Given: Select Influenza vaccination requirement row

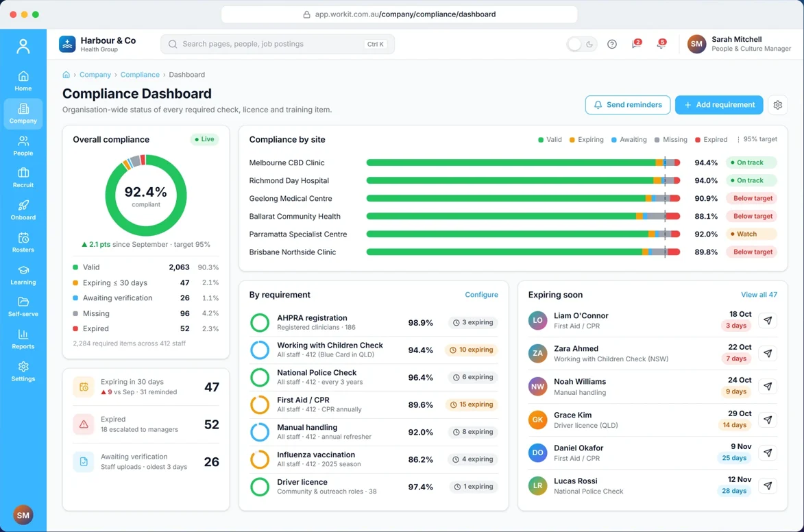Looking at the screenshot, I should [x=374, y=459].
